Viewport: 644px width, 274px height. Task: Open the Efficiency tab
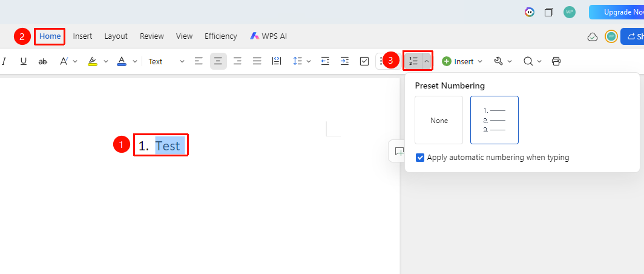(220, 36)
